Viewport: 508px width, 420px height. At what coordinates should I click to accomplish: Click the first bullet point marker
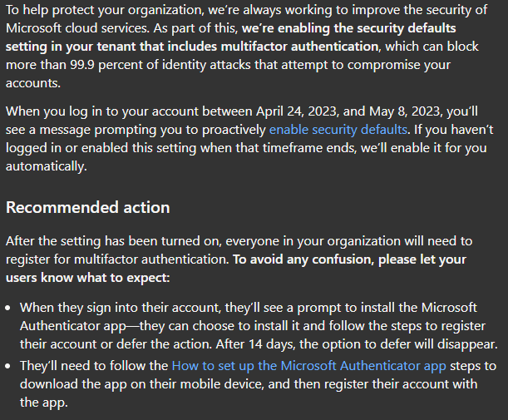(8, 308)
